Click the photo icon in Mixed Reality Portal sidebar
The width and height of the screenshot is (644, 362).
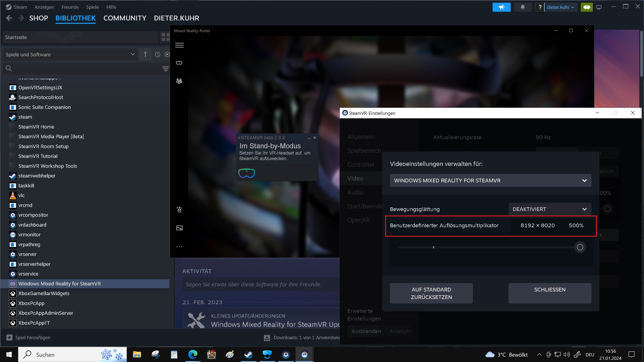pos(179,228)
